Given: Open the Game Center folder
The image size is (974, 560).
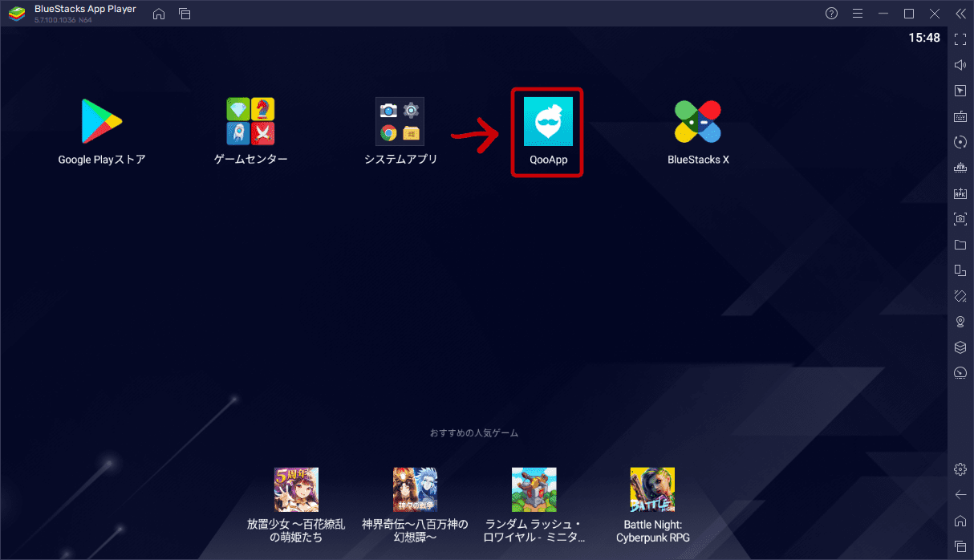Looking at the screenshot, I should [x=250, y=120].
